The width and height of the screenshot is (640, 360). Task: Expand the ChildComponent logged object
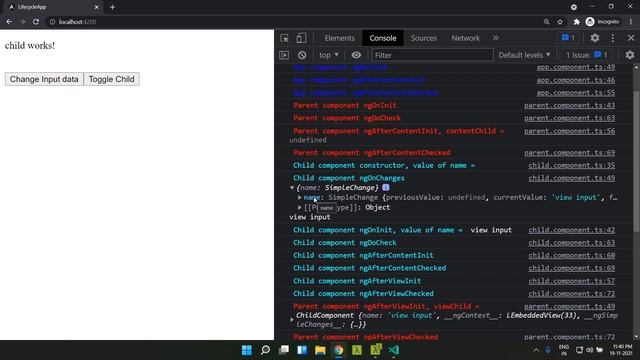pyautogui.click(x=291, y=320)
